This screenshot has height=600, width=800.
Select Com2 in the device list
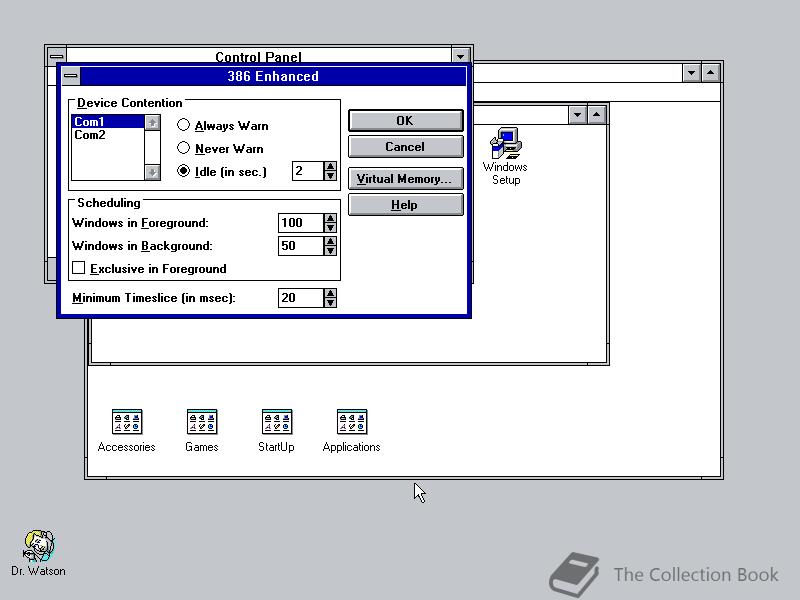[108, 135]
